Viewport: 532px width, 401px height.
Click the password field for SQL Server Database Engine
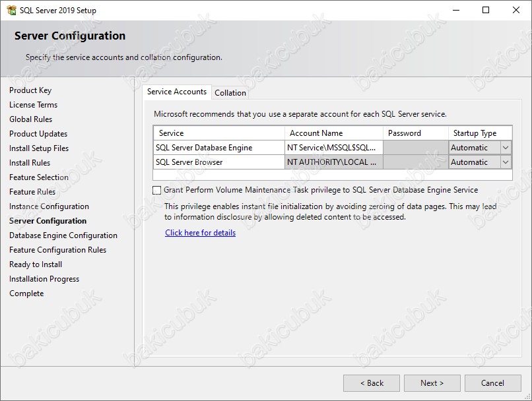coord(416,148)
